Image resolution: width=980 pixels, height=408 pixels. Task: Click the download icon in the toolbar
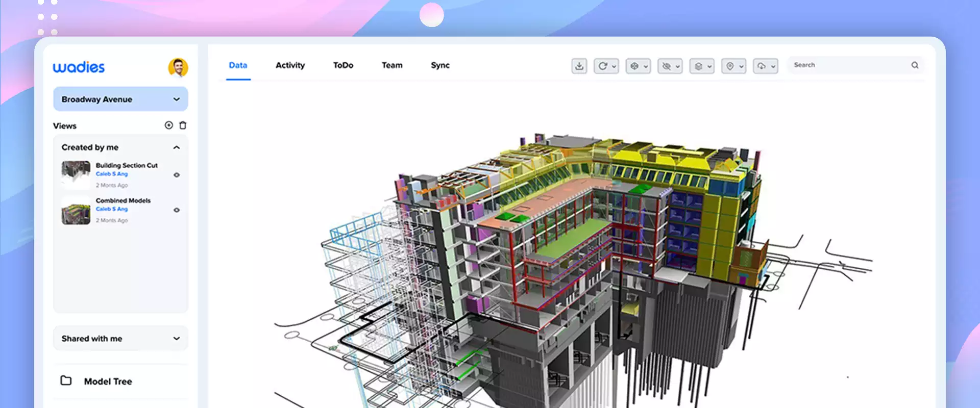(579, 66)
